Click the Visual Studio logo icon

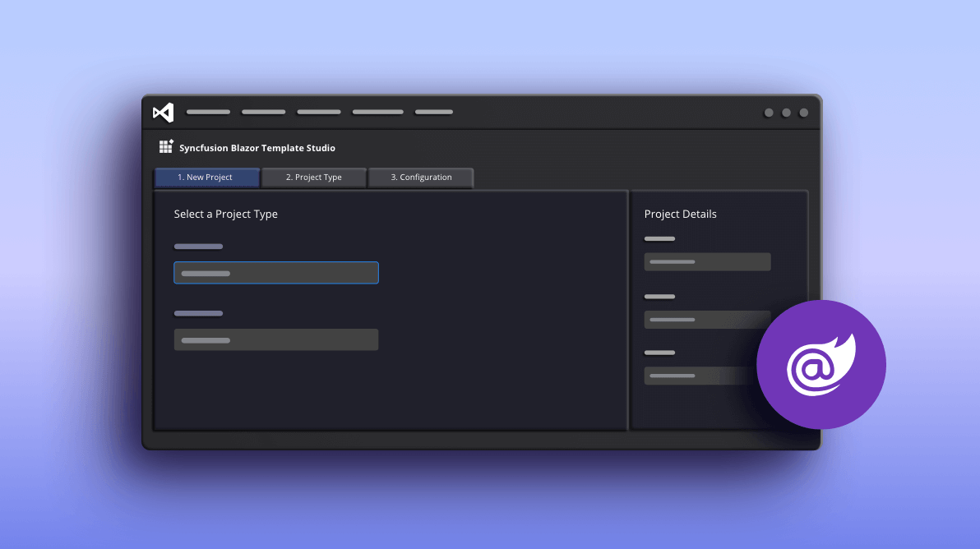click(x=163, y=112)
